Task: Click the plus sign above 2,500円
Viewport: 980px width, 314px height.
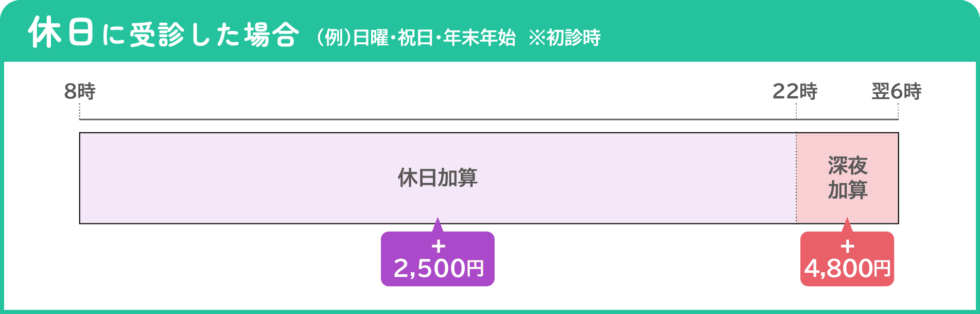Action: tap(438, 247)
